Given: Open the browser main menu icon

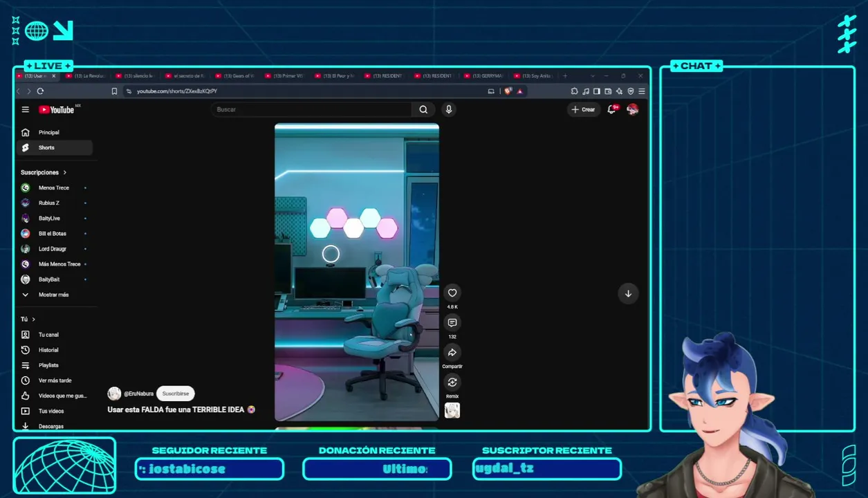Looking at the screenshot, I should [642, 91].
